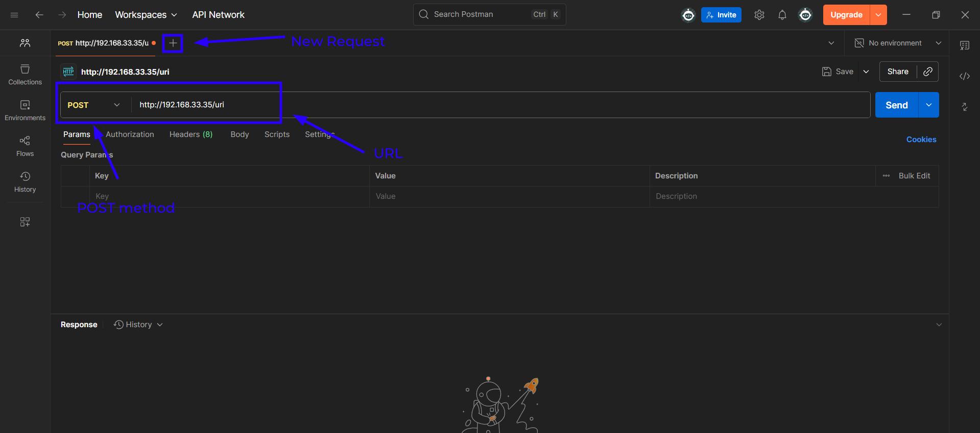The image size is (980, 433).
Task: Switch to the Authorization tab
Action: 130,134
